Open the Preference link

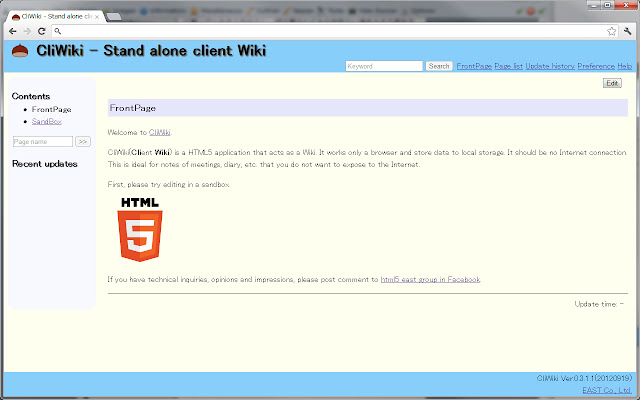point(596,66)
